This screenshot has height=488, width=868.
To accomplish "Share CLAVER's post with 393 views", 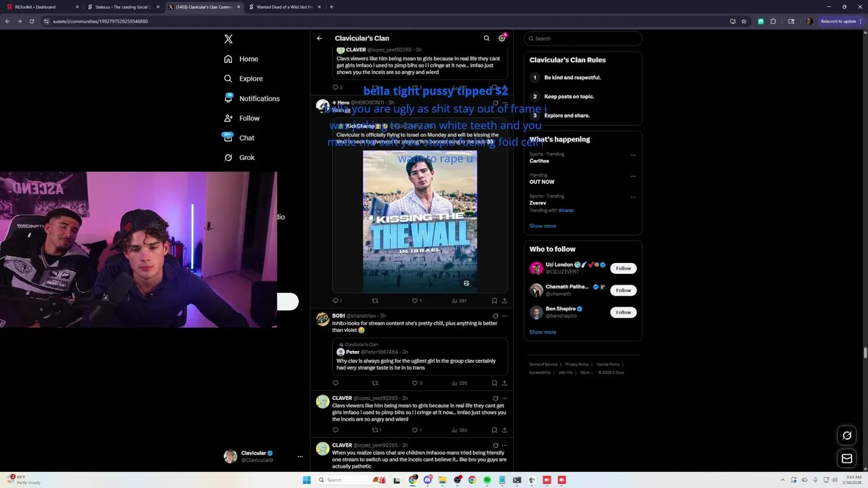I will coord(504,430).
